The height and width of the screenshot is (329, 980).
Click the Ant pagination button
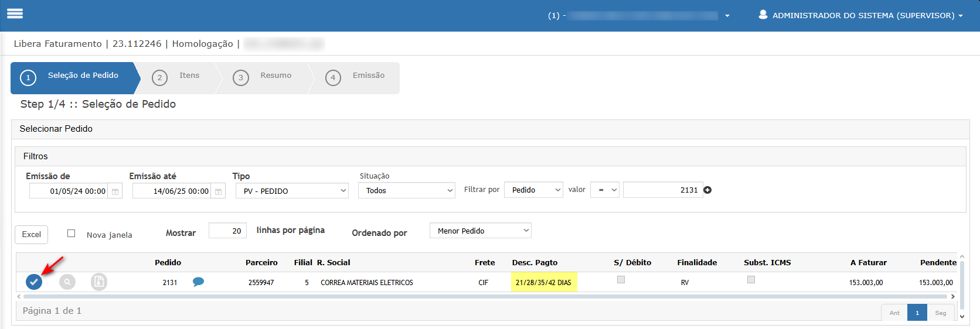coord(894,313)
